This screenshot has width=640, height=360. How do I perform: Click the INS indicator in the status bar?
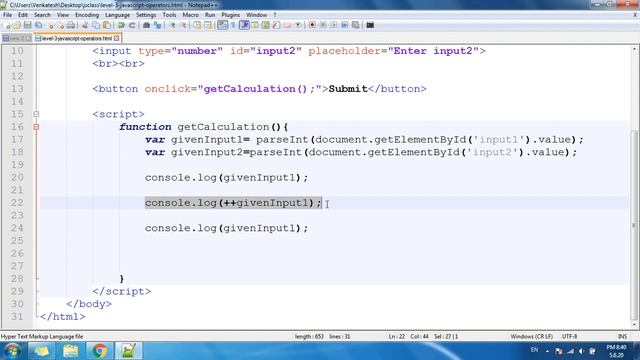622,337
